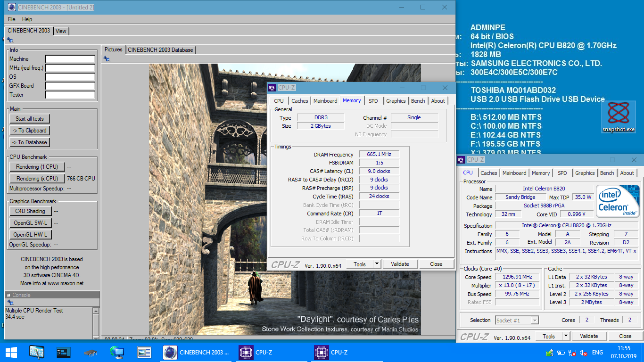Click the MHz (real freq.) input field
644x362 pixels.
pyautogui.click(x=70, y=68)
